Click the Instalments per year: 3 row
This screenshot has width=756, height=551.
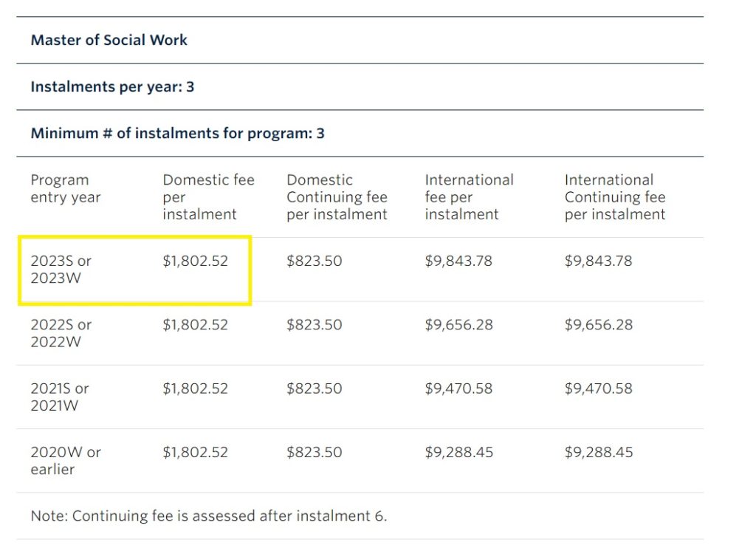pos(112,86)
